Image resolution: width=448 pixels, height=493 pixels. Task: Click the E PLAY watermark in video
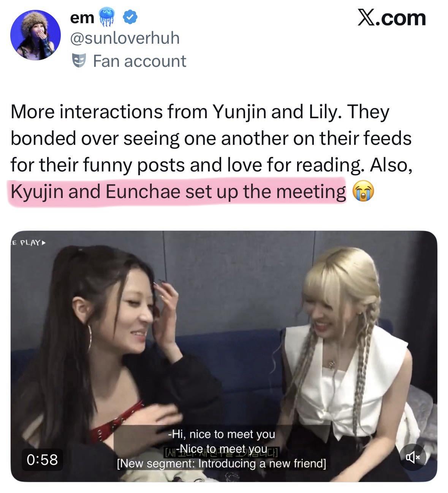pyautogui.click(x=28, y=242)
